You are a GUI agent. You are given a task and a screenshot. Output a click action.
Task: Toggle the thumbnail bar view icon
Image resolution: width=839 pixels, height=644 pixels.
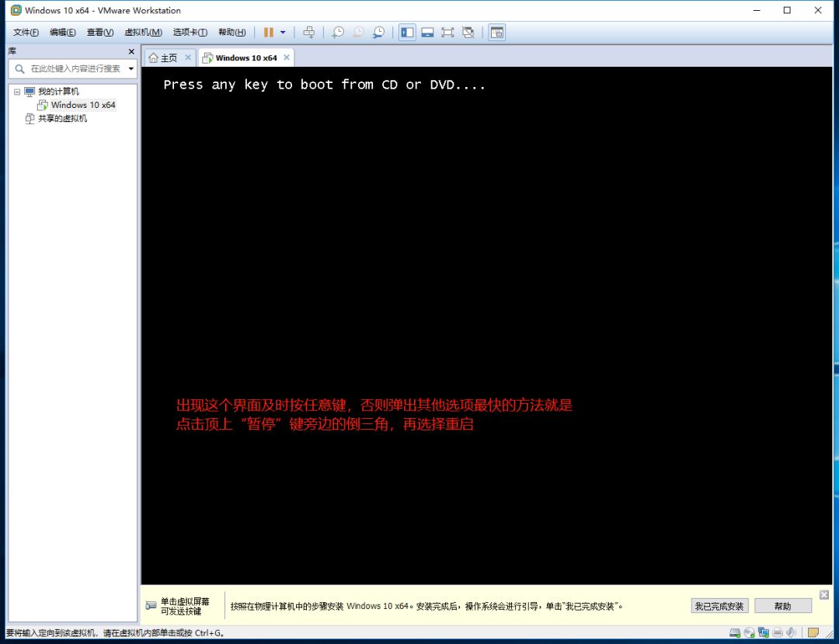[427, 33]
